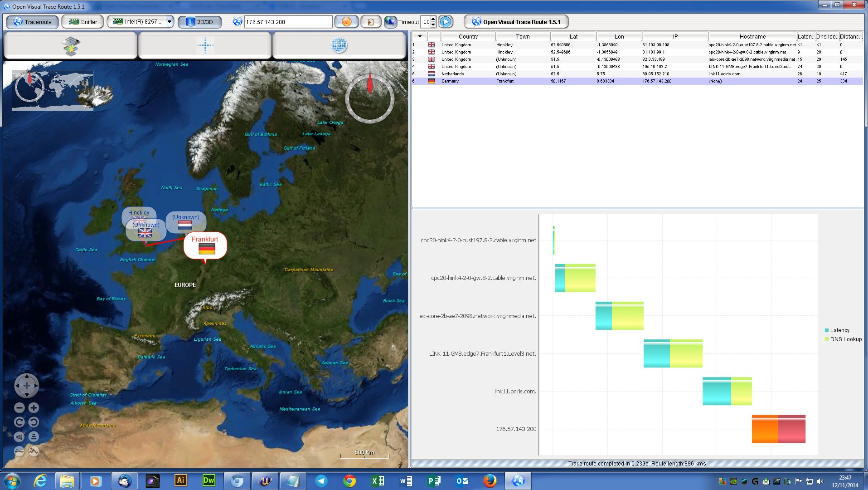Open the Intel(R) network interface dropdown
868x490 pixels.
pyautogui.click(x=169, y=22)
